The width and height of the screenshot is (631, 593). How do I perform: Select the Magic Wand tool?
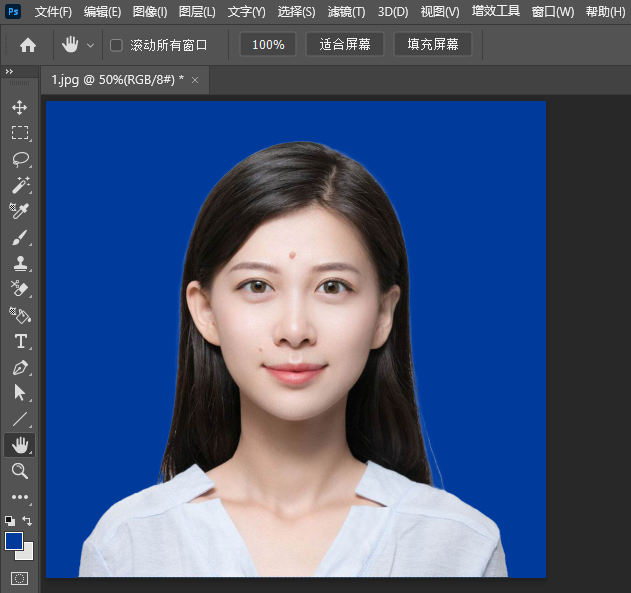[20, 185]
